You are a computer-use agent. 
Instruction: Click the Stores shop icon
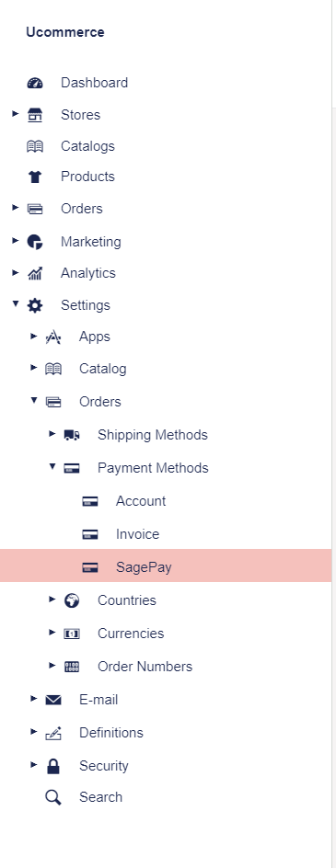point(35,115)
